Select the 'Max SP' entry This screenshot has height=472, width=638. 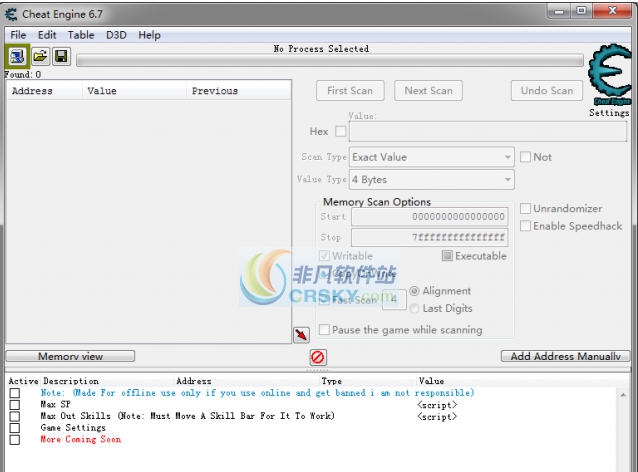55,404
